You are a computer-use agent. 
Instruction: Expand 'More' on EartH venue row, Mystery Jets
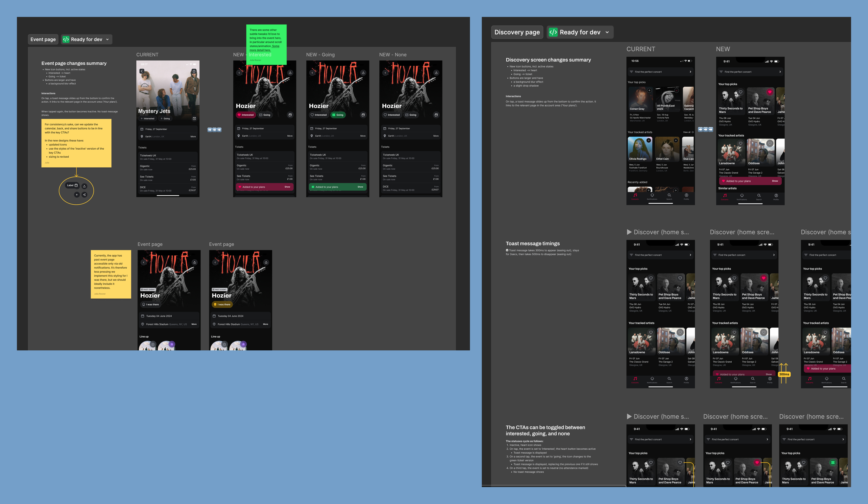[193, 137]
